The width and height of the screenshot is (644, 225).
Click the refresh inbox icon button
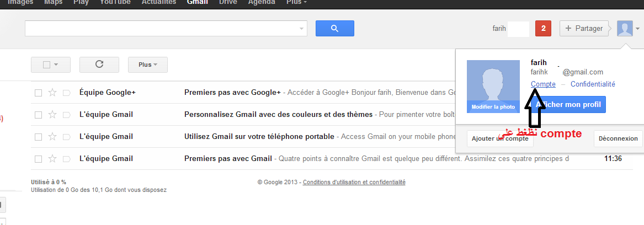[99, 65]
